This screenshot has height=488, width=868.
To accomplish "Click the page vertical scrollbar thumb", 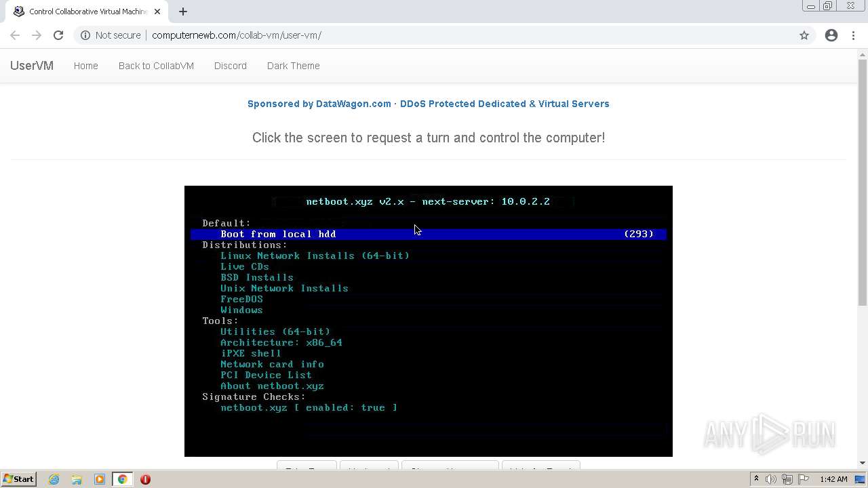I will pos(863,183).
